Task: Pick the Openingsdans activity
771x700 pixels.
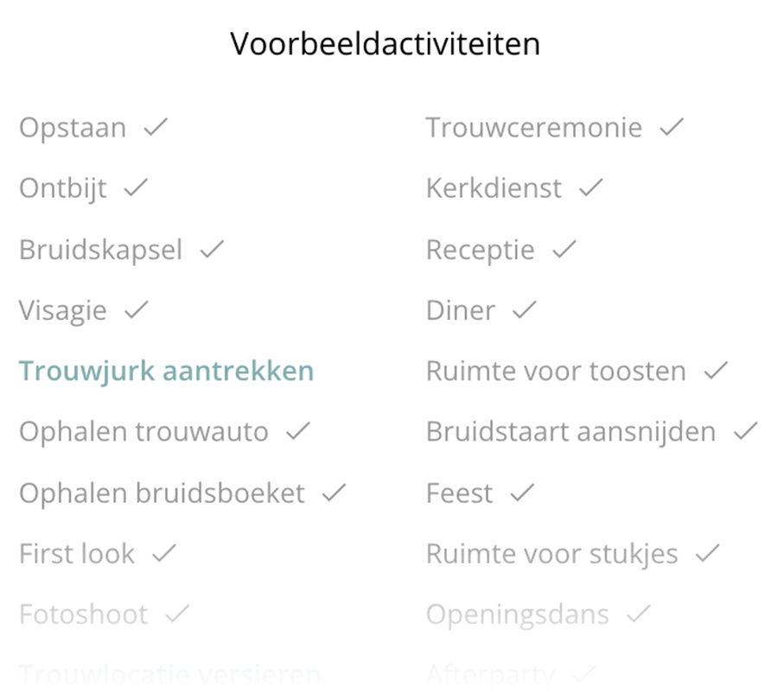Action: pyautogui.click(x=517, y=614)
